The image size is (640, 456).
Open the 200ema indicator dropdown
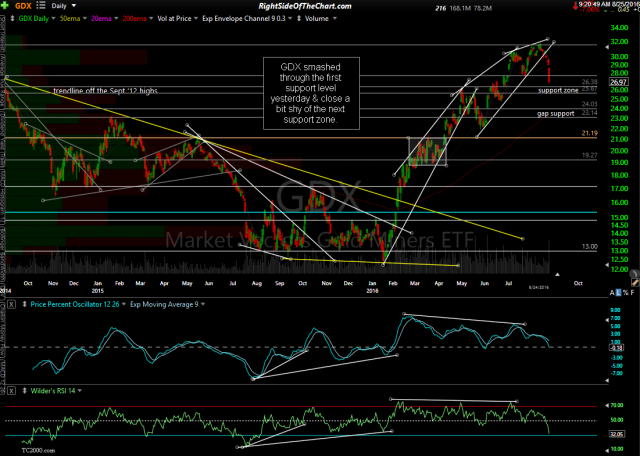coord(138,18)
